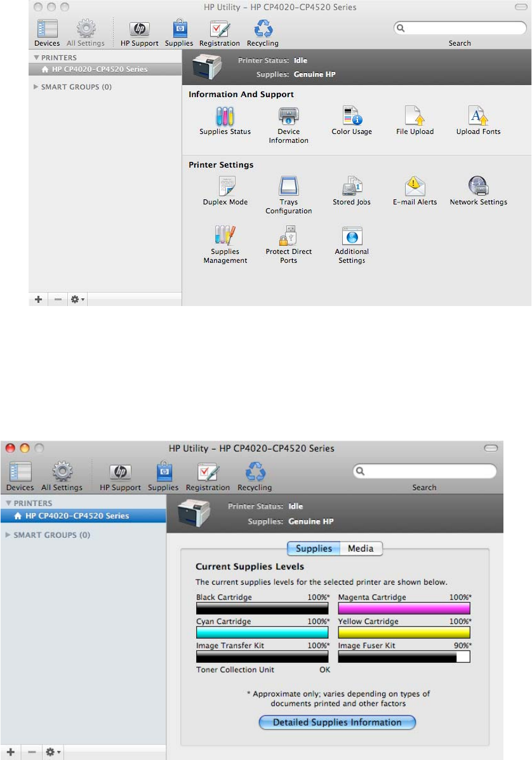Click Current Supplies Levels heading

[x=249, y=566]
